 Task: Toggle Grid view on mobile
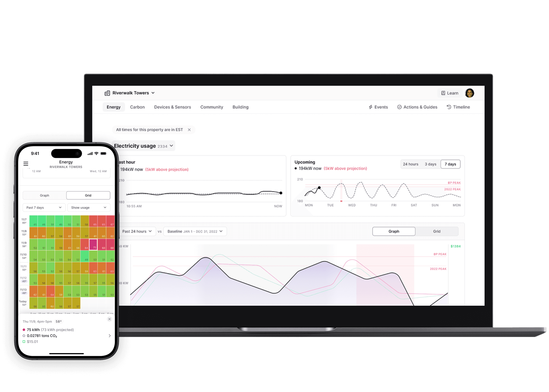point(87,195)
